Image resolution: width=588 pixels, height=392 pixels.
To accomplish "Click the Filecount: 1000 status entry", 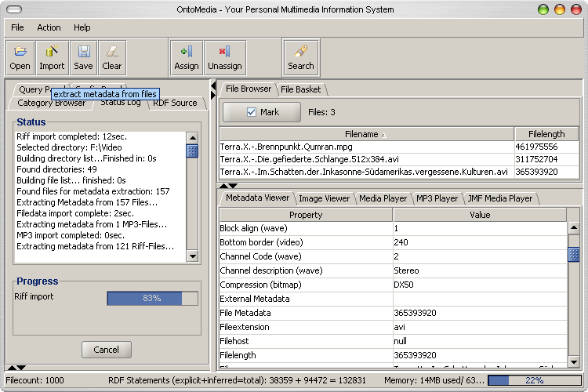I will (x=34, y=380).
